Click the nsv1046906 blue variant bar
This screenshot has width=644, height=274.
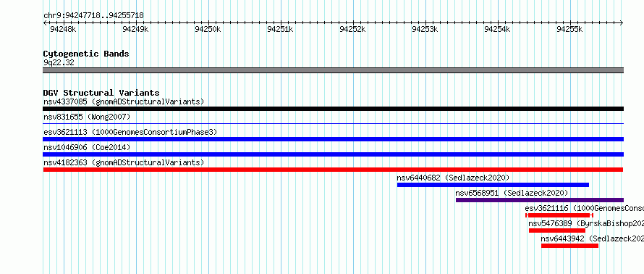pyautogui.click(x=333, y=154)
